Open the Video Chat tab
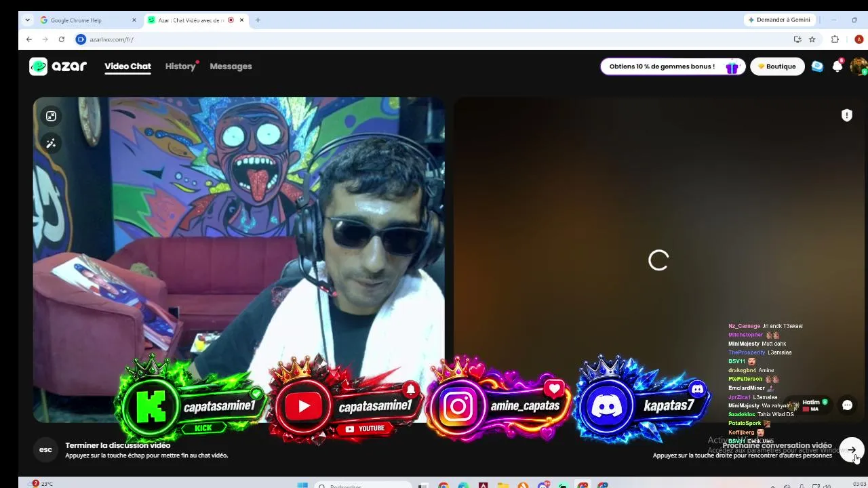The width and height of the screenshot is (868, 488). [127, 66]
